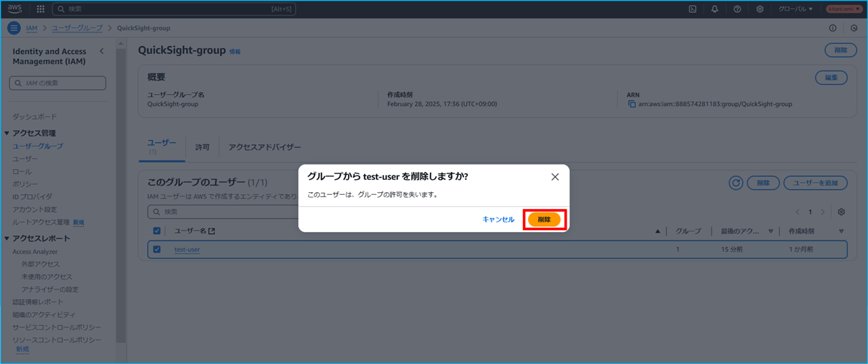Switch to the ユーザー tab
Screen dimensions: 868x364
coord(162,146)
